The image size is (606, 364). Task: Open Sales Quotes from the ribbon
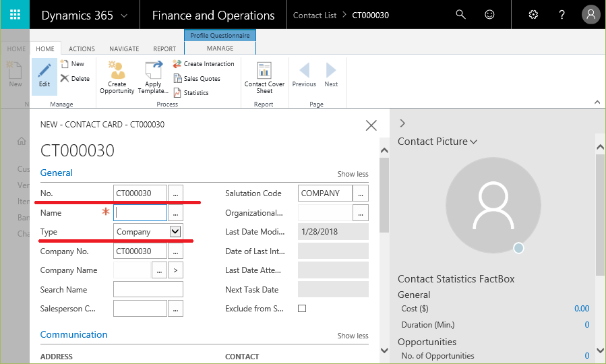197,78
